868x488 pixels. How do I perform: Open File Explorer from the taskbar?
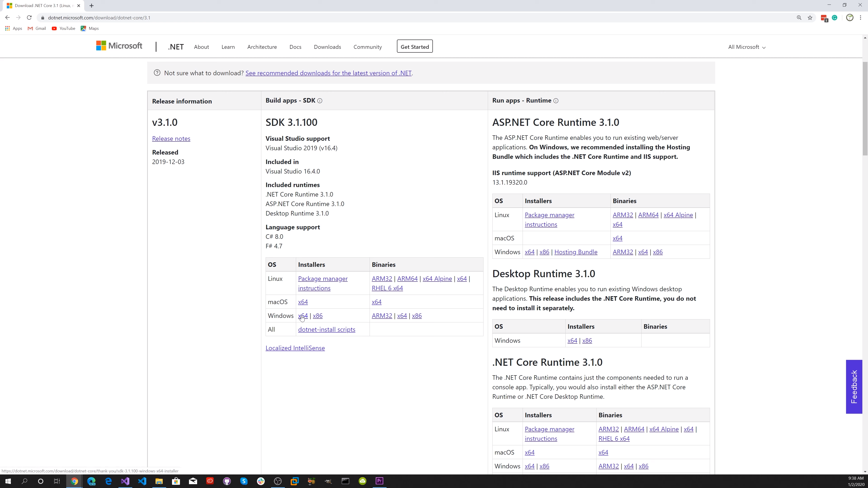(159, 481)
